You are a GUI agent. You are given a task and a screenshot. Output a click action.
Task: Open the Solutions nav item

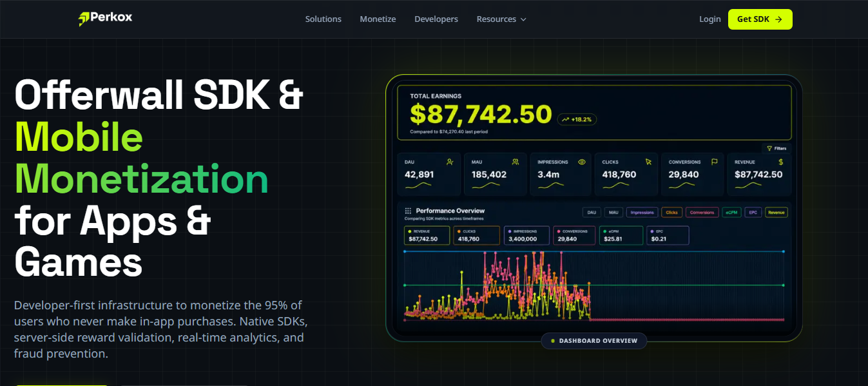pyautogui.click(x=323, y=19)
